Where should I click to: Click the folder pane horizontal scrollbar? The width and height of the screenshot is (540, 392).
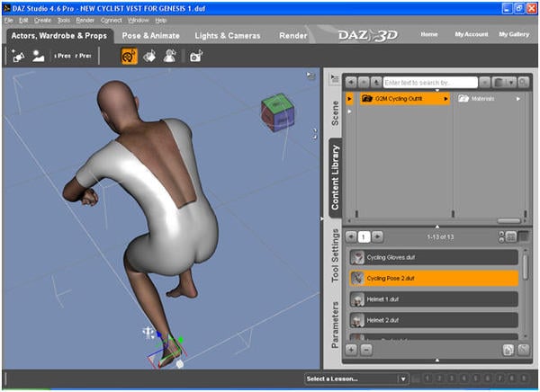509,220
